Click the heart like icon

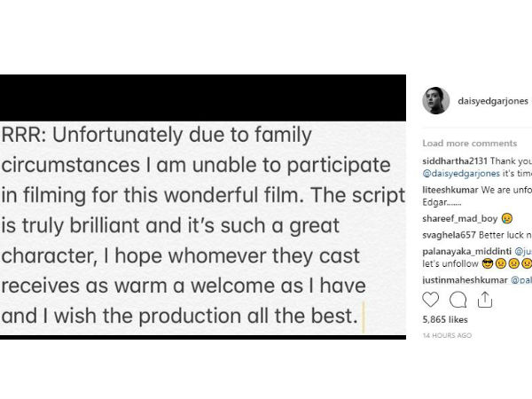coord(431,300)
